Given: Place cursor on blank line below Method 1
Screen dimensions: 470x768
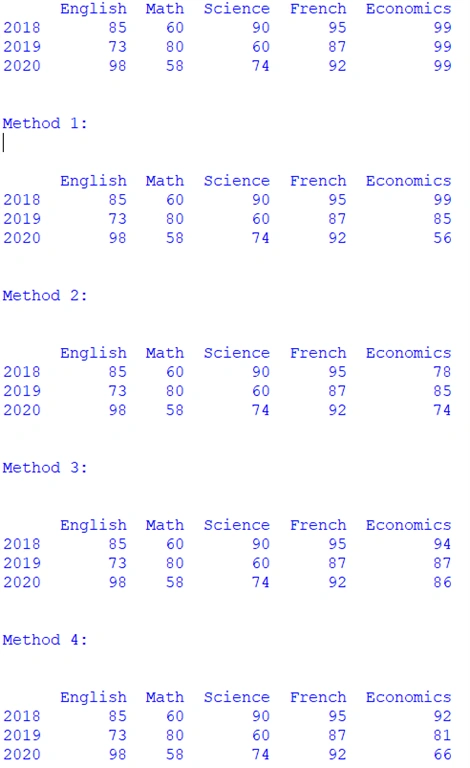Looking at the screenshot, I should (4, 143).
